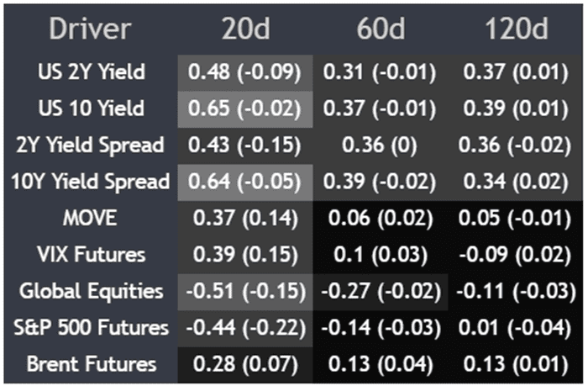The height and width of the screenshot is (386, 588).
Task: Click the 60d column header
Action: 381,29
